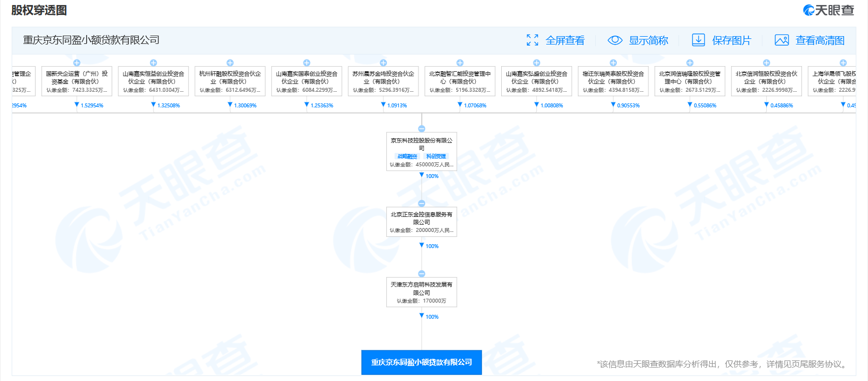Image resolution: width=868 pixels, height=381 pixels.
Task: Collapse node above 天津东方启明科技发展有限公司
Action: click(422, 274)
